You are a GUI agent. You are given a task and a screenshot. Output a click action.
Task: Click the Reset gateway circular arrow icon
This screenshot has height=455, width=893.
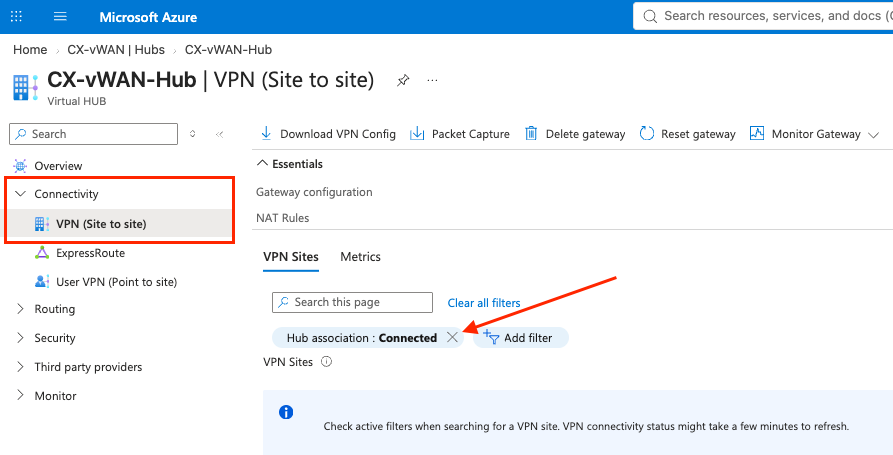[646, 133]
